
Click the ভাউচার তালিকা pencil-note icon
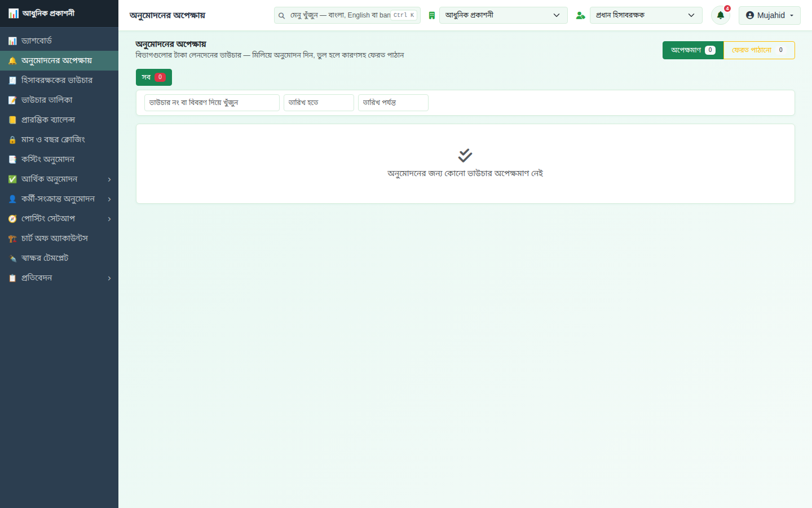(12, 100)
